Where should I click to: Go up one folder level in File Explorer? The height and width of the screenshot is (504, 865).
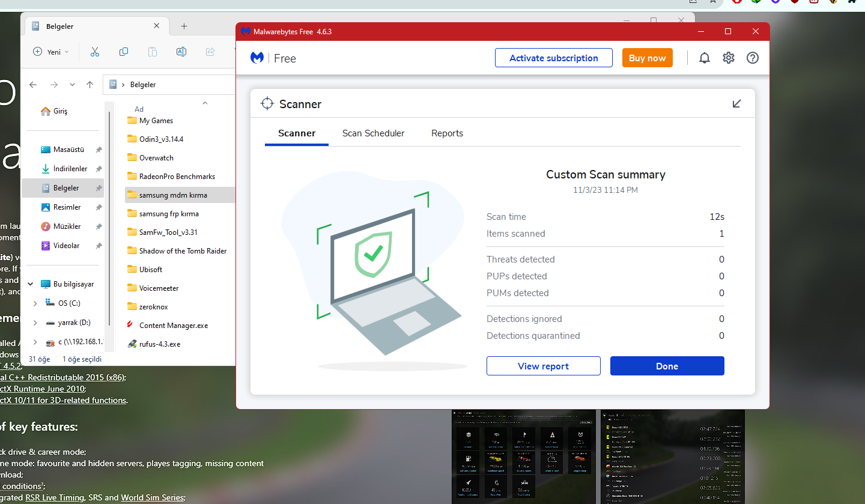[x=90, y=85]
